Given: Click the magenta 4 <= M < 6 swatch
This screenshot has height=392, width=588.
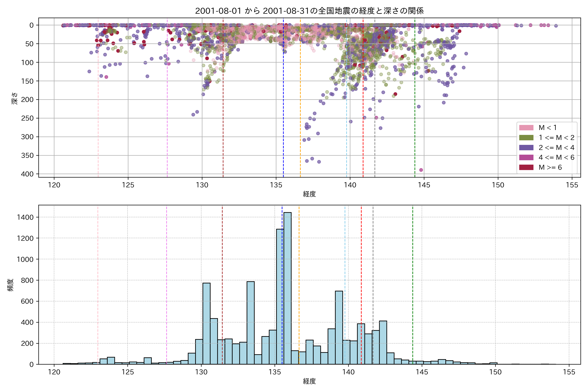Looking at the screenshot, I should pyautogui.click(x=526, y=157).
